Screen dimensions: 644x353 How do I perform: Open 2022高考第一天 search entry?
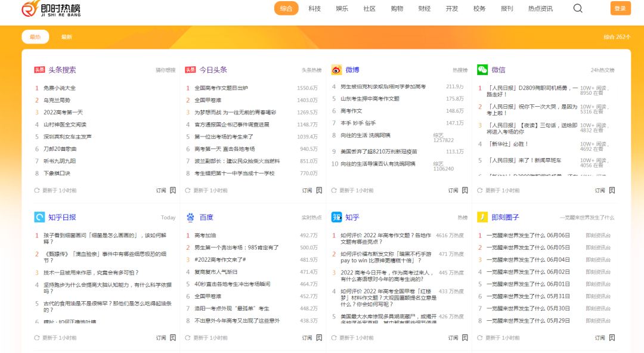click(63, 112)
